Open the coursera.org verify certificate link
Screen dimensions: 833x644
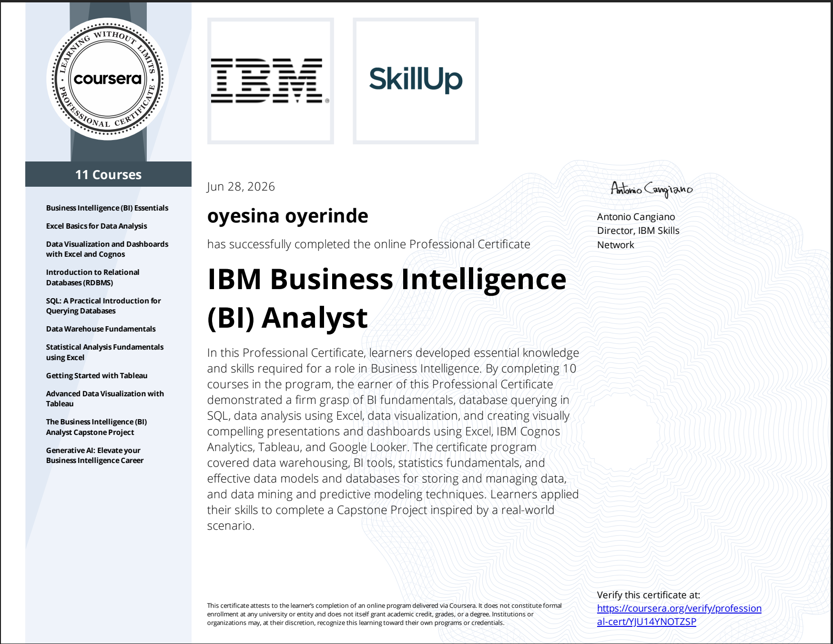679,615
